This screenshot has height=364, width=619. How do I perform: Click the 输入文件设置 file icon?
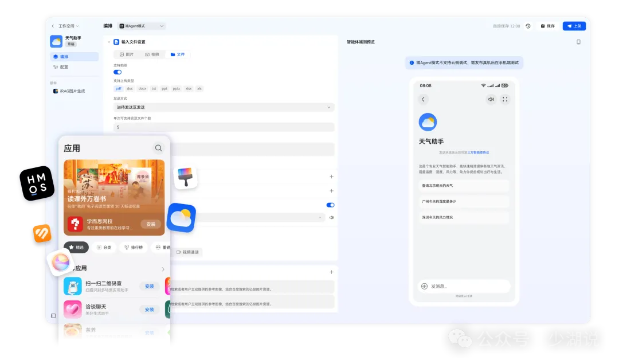(x=116, y=42)
